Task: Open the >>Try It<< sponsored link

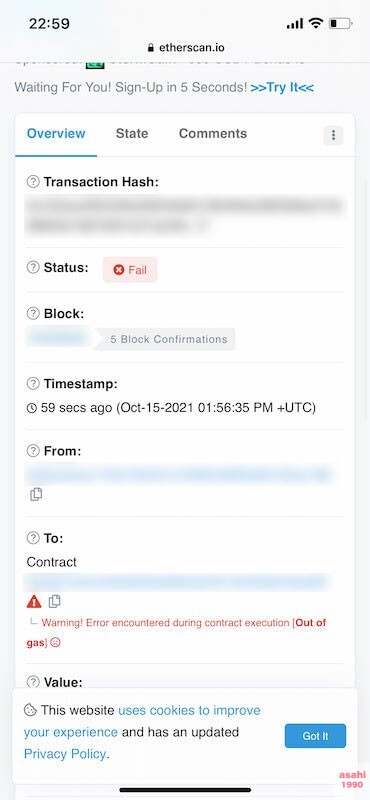Action: pyautogui.click(x=282, y=87)
